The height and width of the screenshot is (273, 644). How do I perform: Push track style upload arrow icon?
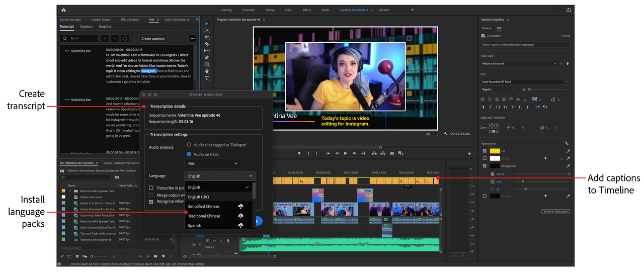tap(568, 64)
